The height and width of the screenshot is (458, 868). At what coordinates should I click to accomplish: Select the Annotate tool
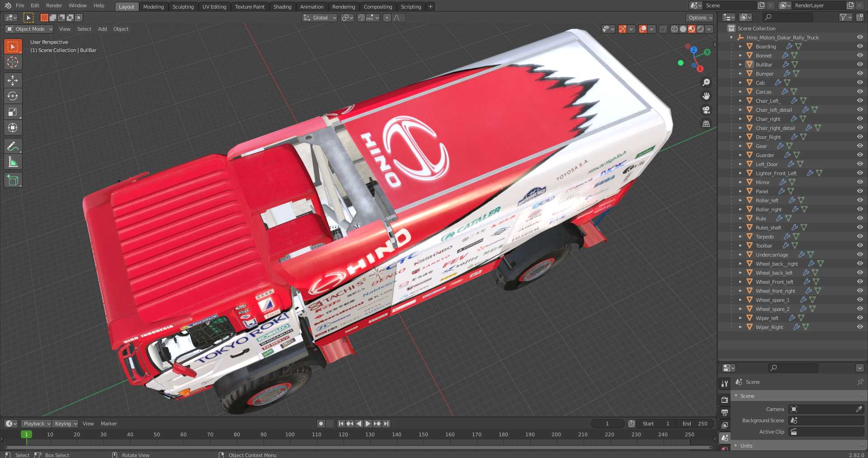tap(13, 146)
